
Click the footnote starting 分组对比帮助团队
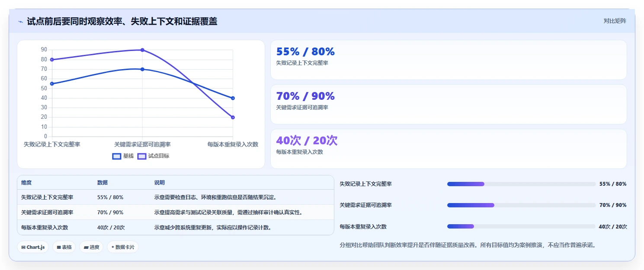coord(468,245)
